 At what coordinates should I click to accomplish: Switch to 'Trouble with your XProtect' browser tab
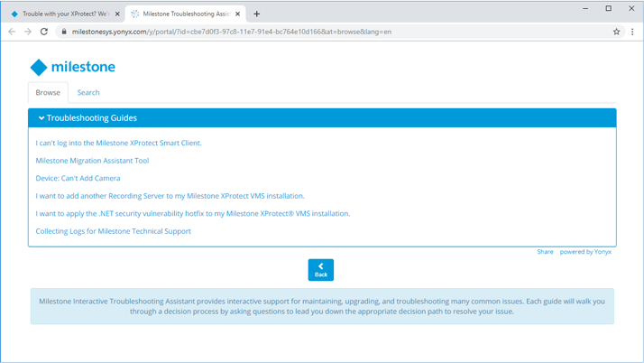pos(63,14)
